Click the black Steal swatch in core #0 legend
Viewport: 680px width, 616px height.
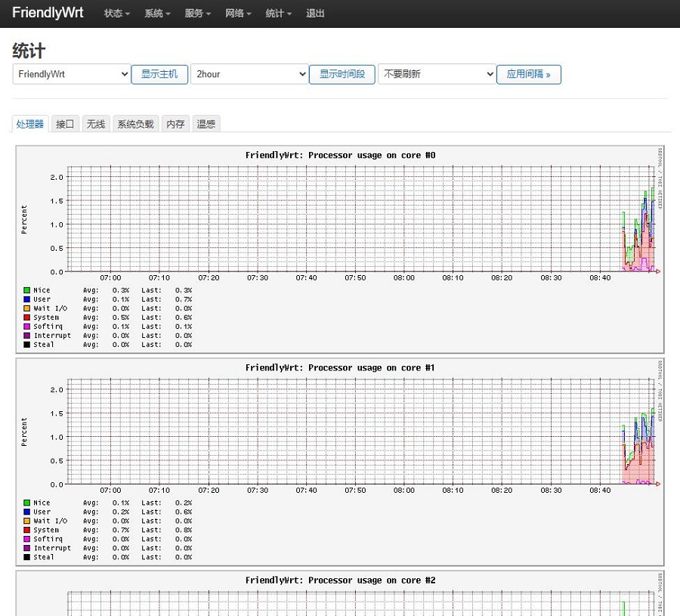[x=27, y=345]
